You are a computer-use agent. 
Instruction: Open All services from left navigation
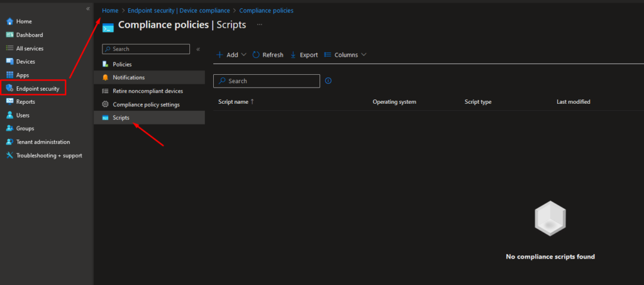click(30, 48)
